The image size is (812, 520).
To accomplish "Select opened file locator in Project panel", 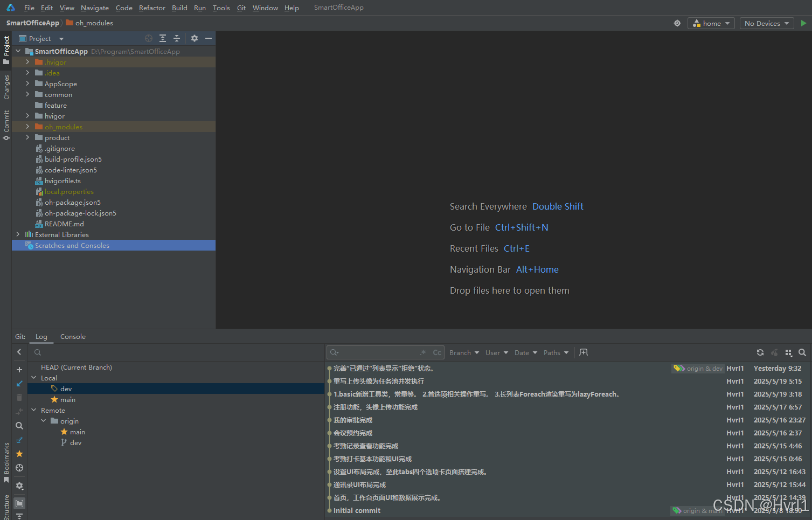I will (x=149, y=38).
